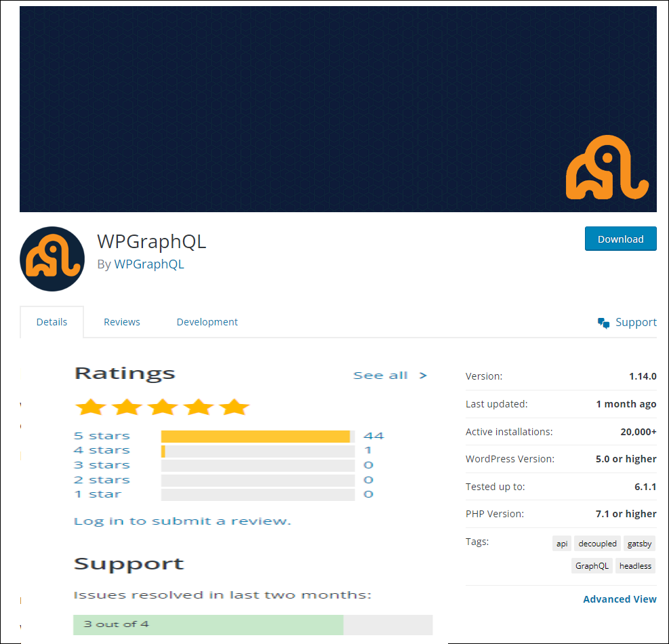The width and height of the screenshot is (669, 644).
Task: Click the Download button
Action: tap(620, 239)
